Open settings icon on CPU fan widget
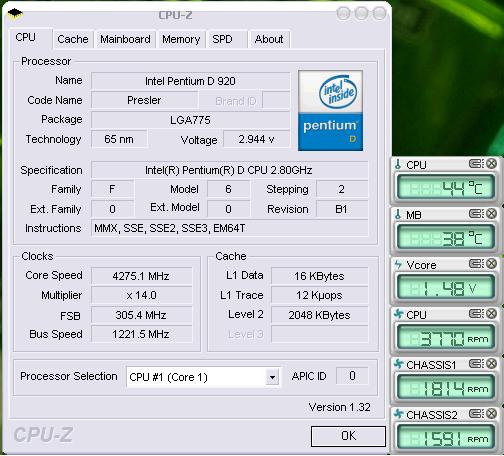Viewport: 504px width, 456px height. (477, 314)
